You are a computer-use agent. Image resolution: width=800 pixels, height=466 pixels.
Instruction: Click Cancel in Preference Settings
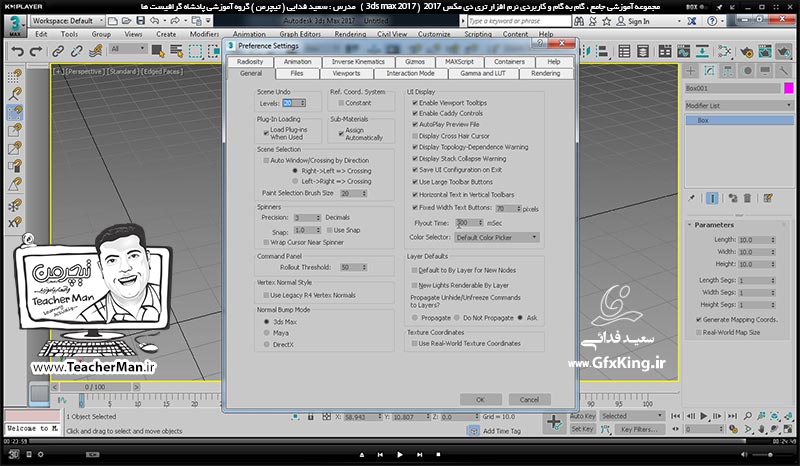pos(529,400)
